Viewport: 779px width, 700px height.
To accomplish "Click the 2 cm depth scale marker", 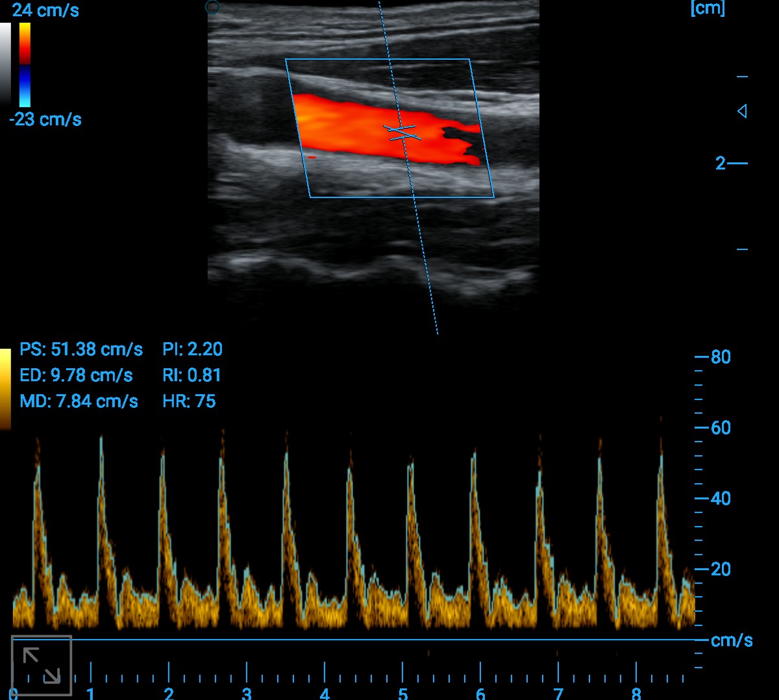I will pyautogui.click(x=721, y=163).
